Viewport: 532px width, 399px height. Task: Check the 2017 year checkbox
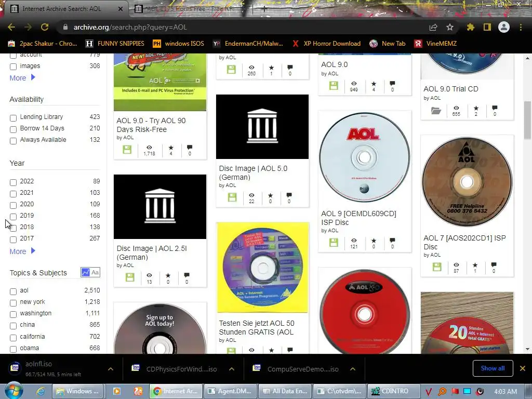13,240
